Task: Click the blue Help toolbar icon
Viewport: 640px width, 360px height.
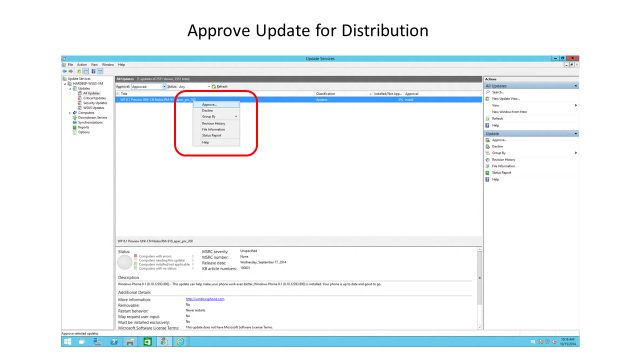Action: pos(93,71)
